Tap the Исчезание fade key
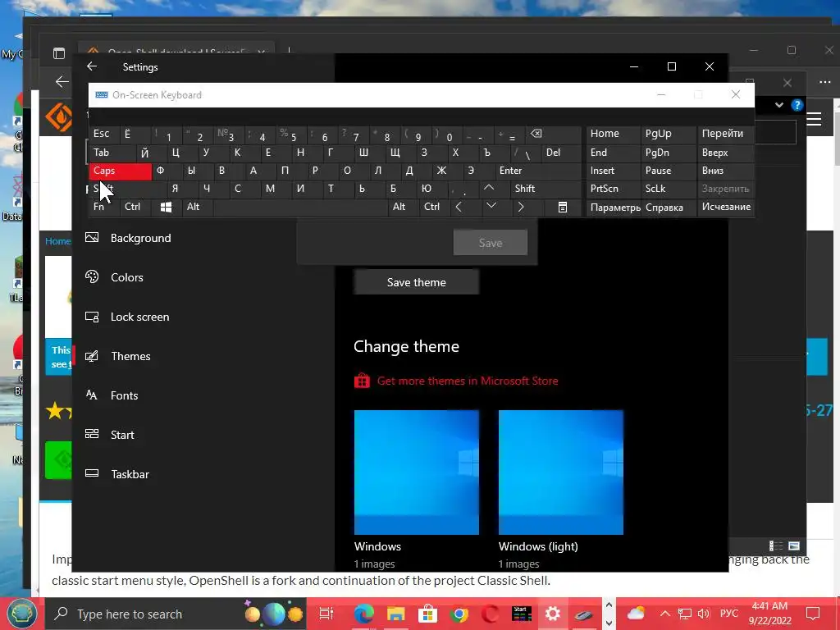The height and width of the screenshot is (630, 840). 726,207
